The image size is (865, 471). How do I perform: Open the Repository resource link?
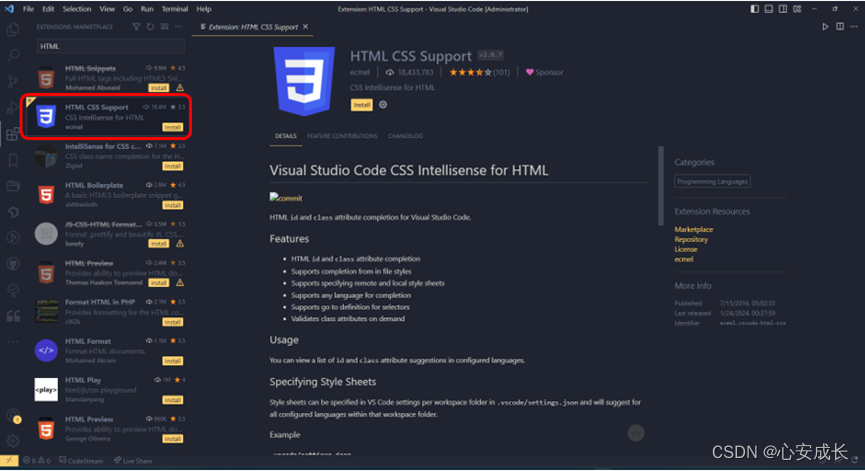click(x=691, y=239)
